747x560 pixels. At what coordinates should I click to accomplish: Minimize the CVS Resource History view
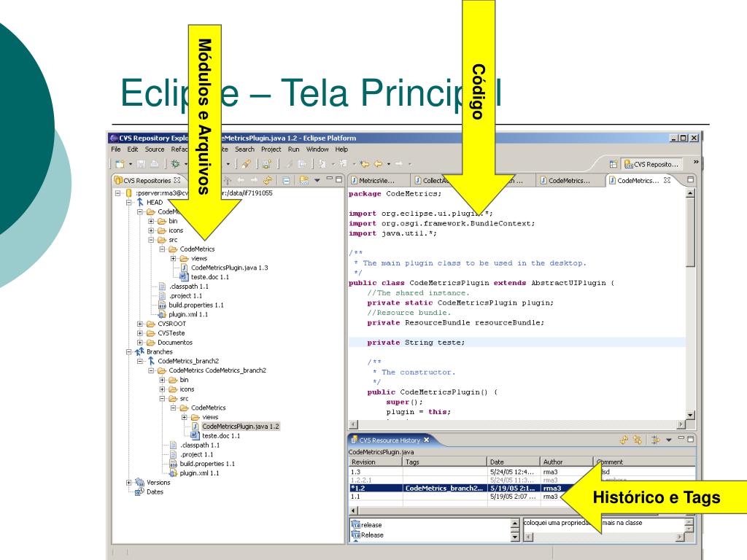click(x=681, y=438)
